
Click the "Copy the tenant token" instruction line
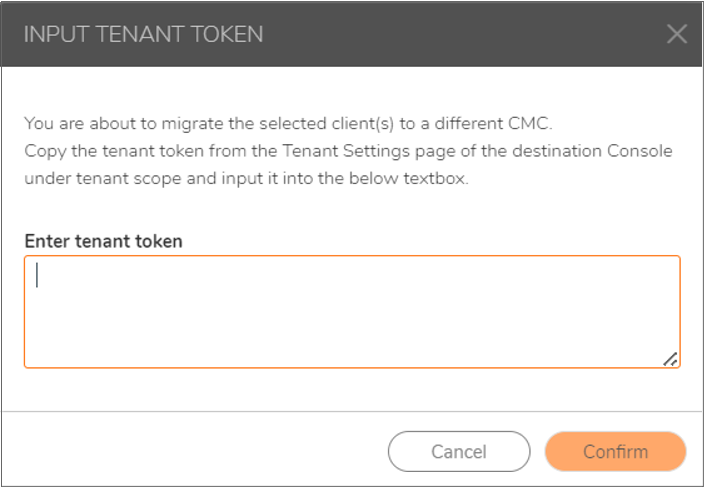348,151
